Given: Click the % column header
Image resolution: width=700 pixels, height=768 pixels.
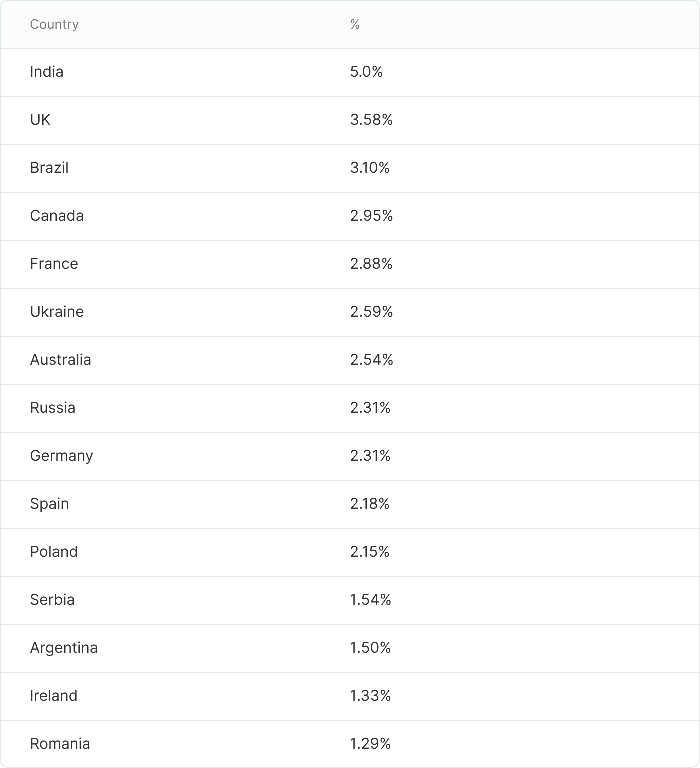Looking at the screenshot, I should pos(355,24).
